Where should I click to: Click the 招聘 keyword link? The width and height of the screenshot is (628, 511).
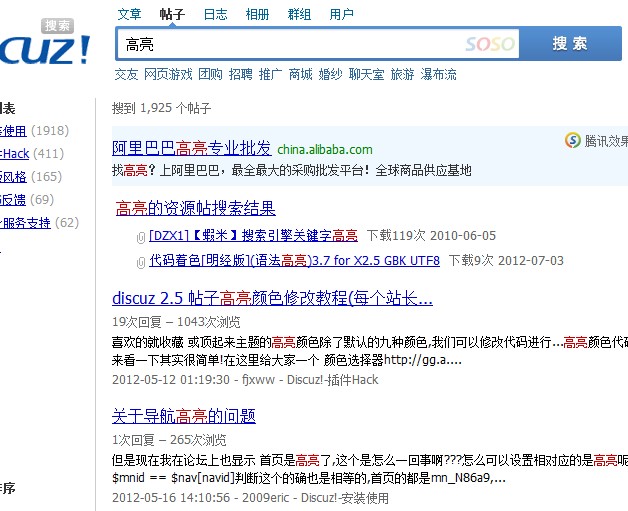click(x=241, y=74)
